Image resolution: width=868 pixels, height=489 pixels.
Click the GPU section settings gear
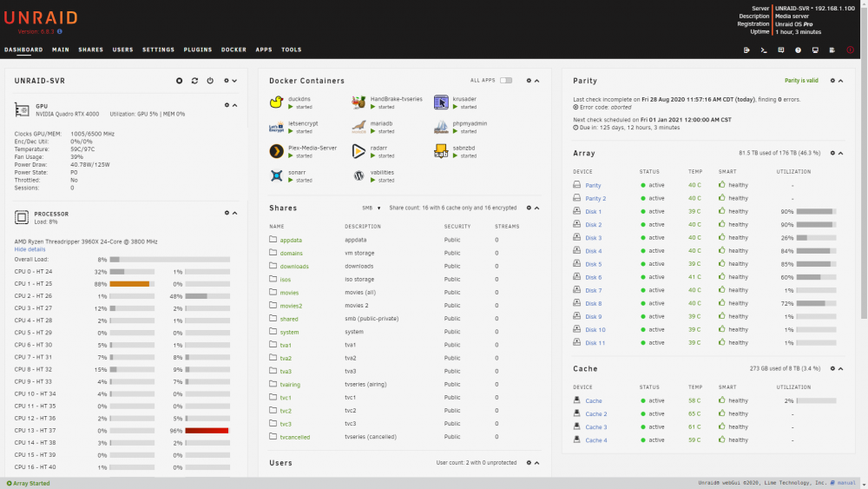coord(227,105)
